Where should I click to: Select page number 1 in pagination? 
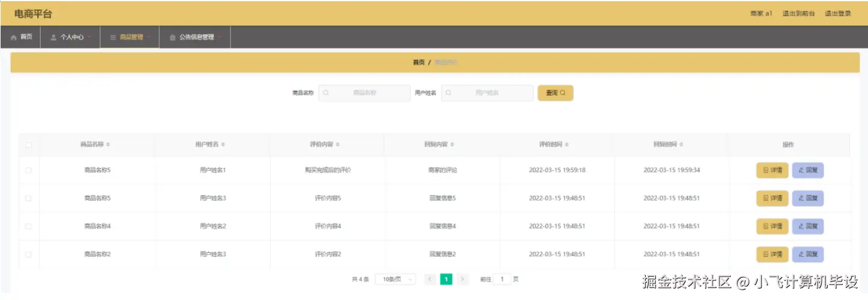(x=446, y=279)
